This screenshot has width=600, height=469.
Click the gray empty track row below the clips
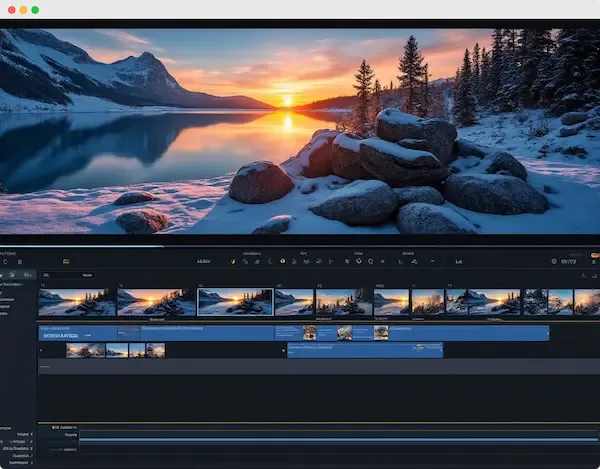click(x=319, y=366)
